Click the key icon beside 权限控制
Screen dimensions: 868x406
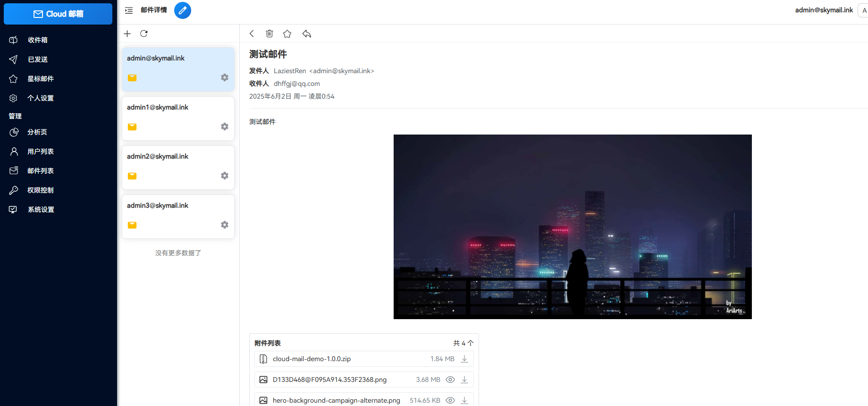(x=14, y=190)
